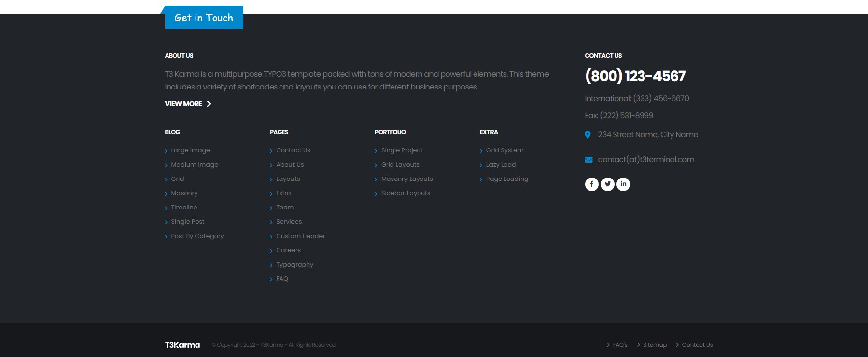The width and height of the screenshot is (868, 357).
Task: Visit the Typography page link
Action: (294, 265)
